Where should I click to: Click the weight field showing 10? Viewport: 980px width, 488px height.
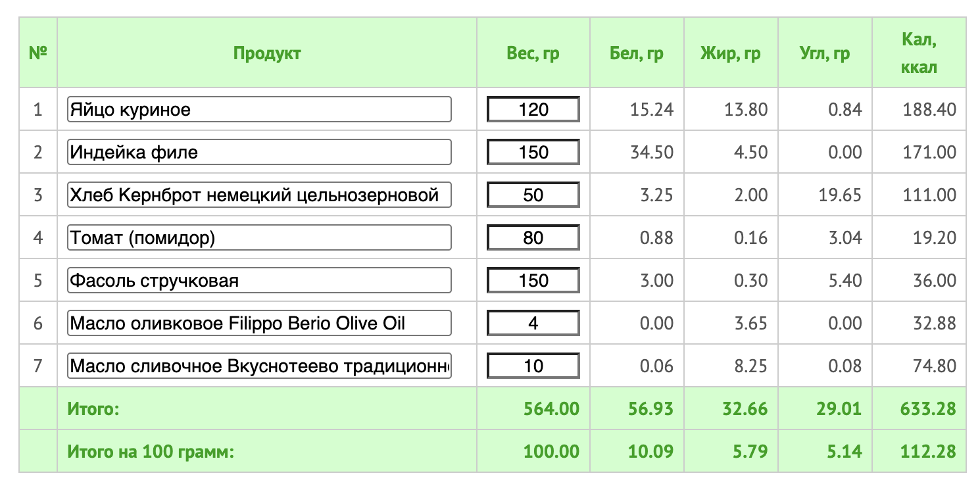(x=533, y=366)
